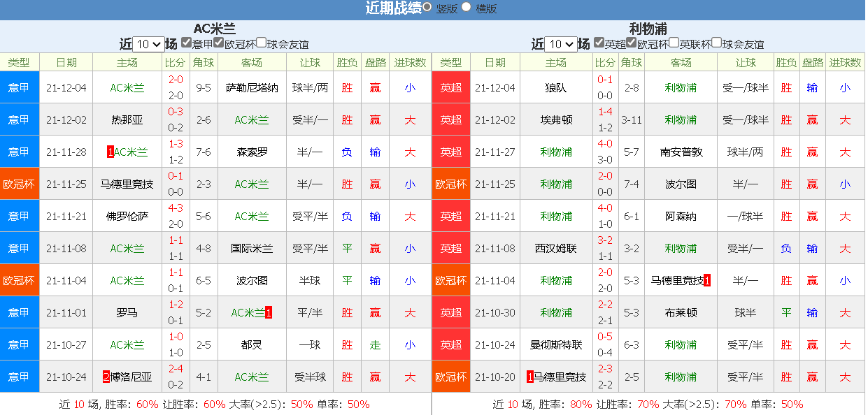Enable 球会友谊 checkbox under AC米兰
The image size is (868, 415).
[262, 42]
